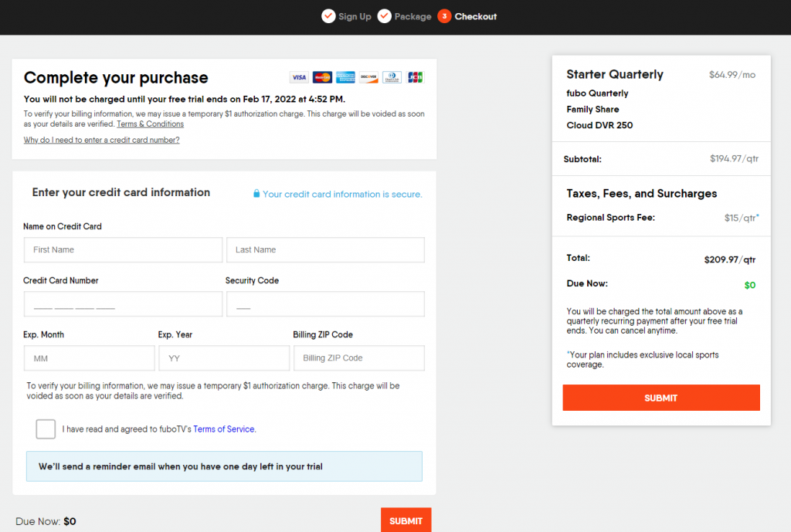Click the Mastercard logo icon
The image size is (791, 532).
point(322,77)
